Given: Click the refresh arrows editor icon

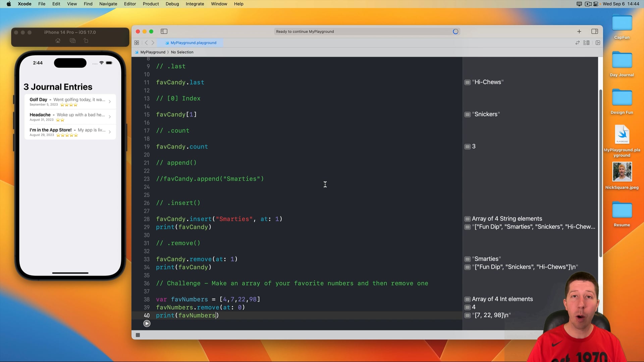Looking at the screenshot, I should click(x=578, y=43).
